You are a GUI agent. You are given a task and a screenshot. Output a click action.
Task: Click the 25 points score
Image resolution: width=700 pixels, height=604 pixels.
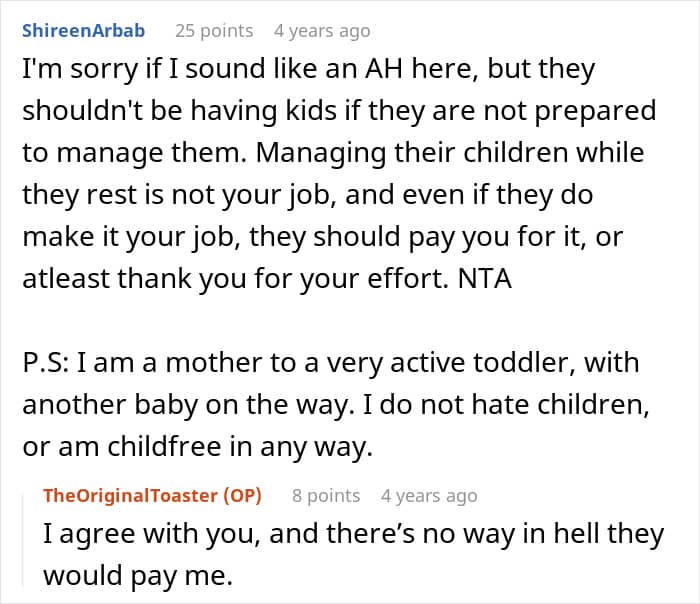(x=214, y=31)
